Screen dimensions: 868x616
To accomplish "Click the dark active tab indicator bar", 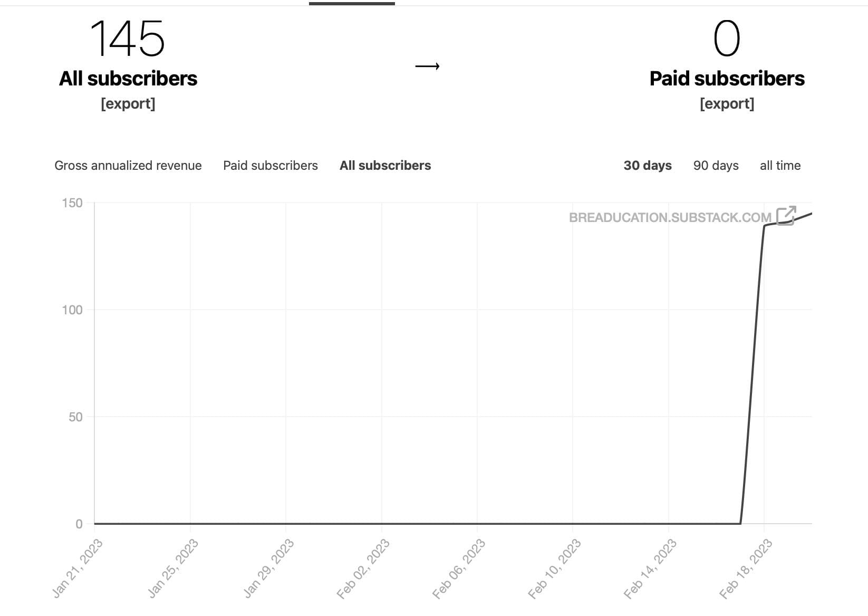I will coord(352,4).
